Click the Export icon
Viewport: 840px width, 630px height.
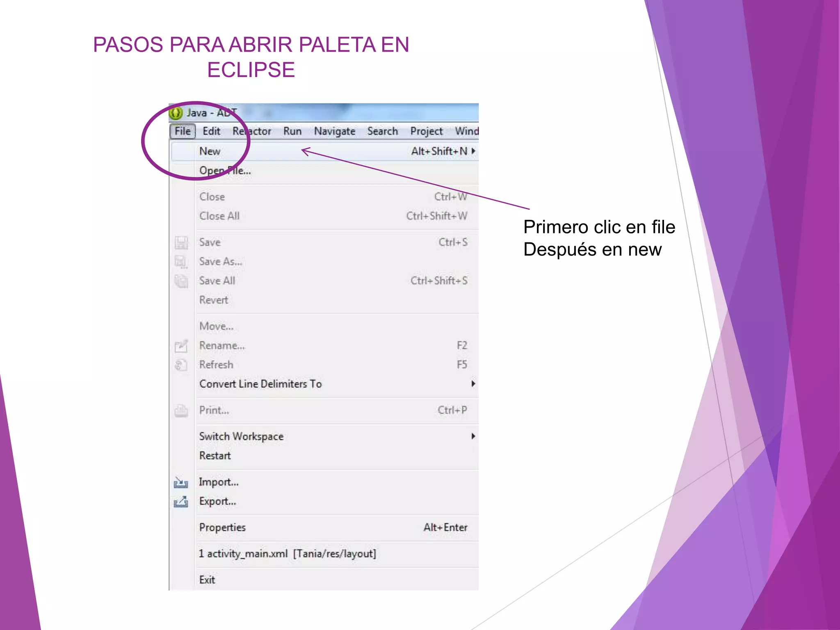pyautogui.click(x=181, y=502)
